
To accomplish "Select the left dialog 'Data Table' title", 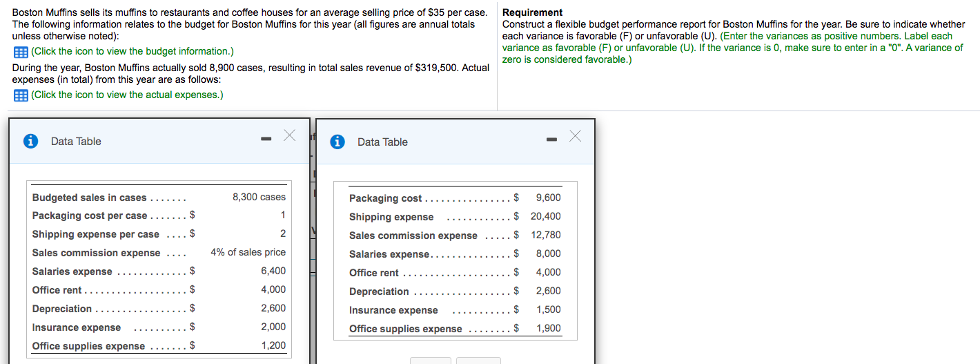I will point(76,141).
